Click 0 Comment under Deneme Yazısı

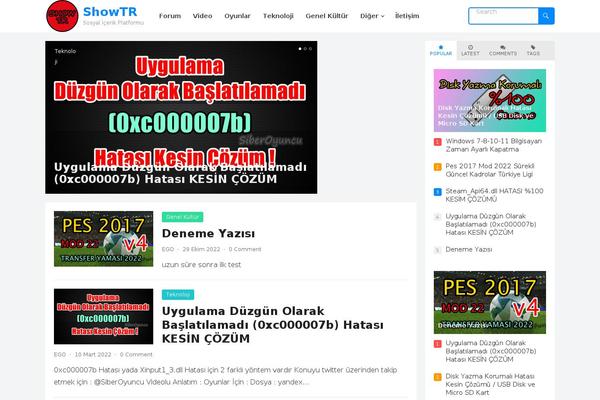[x=245, y=249]
